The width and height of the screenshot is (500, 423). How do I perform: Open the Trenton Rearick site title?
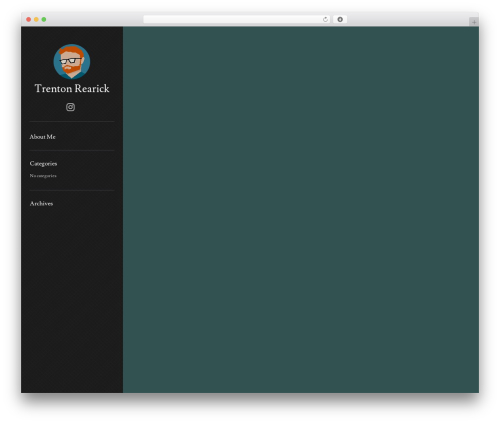72,88
